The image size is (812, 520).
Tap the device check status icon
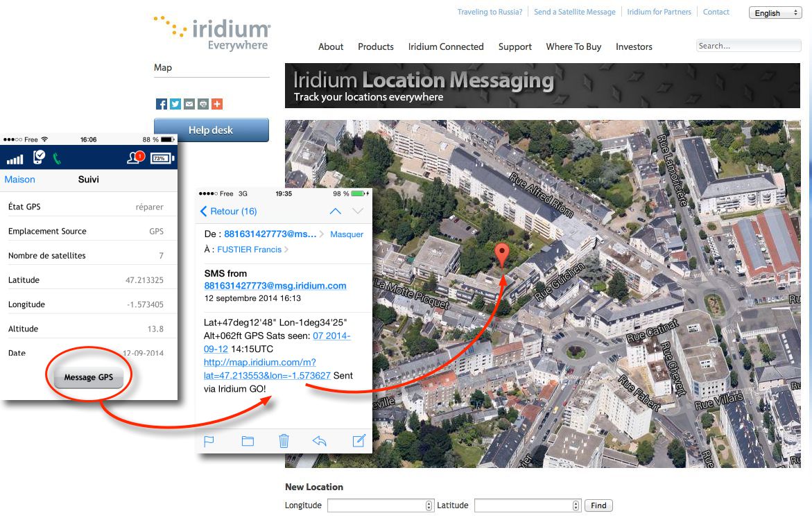coord(39,157)
